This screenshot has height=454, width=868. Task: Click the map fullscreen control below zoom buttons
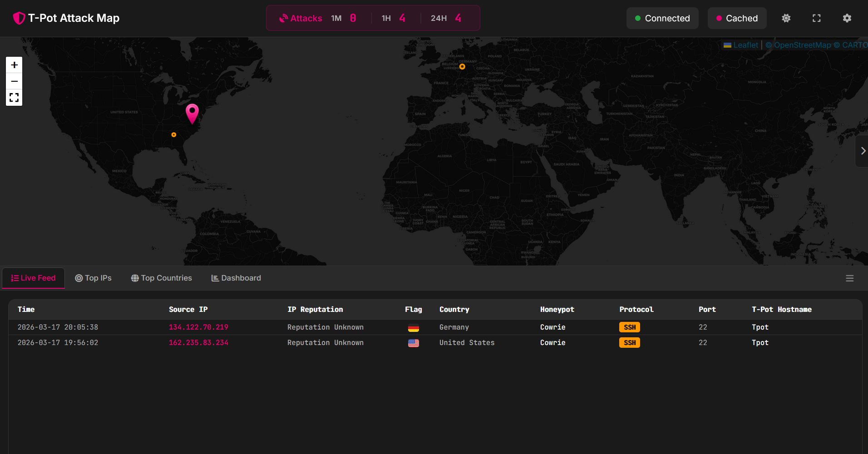pos(14,98)
